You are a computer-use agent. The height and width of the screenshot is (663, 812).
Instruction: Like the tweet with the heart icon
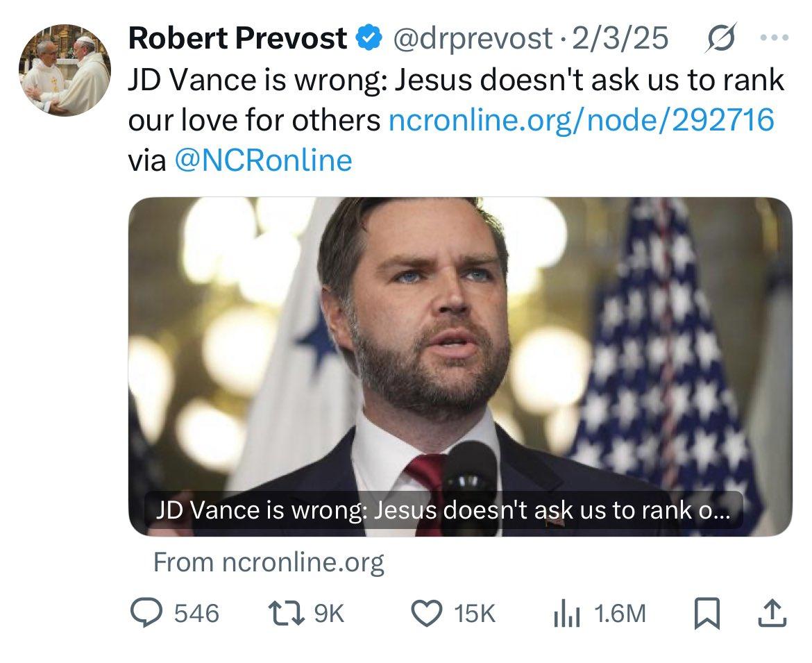[x=427, y=612]
